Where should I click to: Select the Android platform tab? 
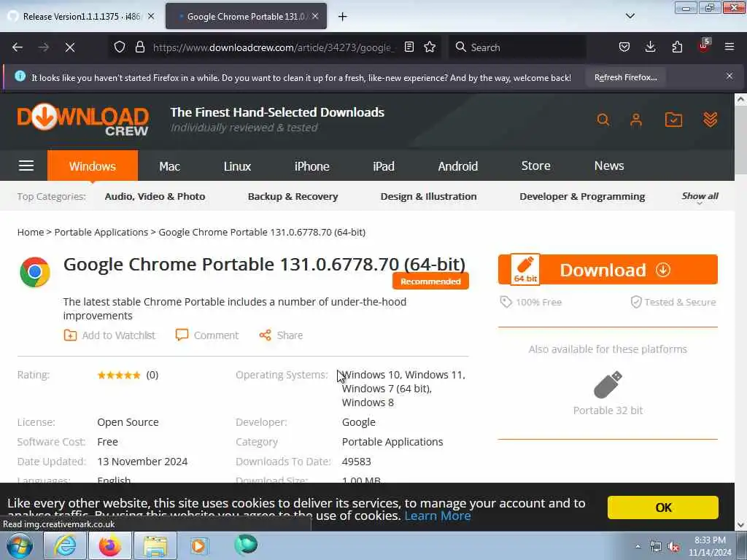click(458, 166)
